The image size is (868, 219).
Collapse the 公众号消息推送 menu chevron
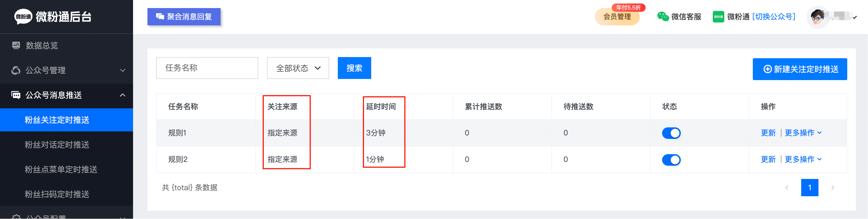pos(123,95)
